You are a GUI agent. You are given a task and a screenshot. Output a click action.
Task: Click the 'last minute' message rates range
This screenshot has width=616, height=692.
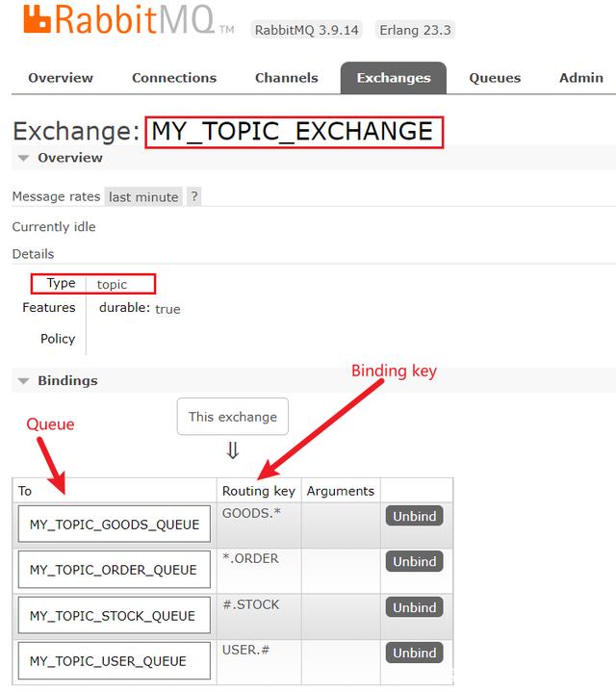click(x=143, y=197)
